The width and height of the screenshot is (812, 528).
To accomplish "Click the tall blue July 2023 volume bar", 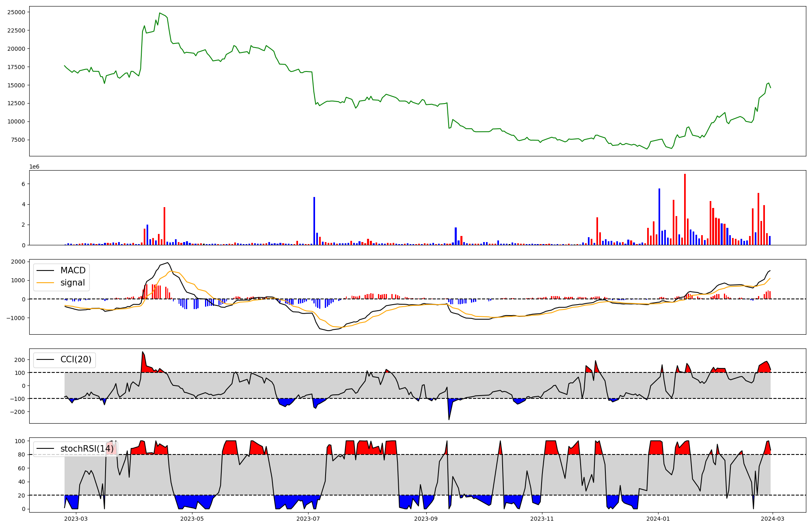I will [x=314, y=221].
